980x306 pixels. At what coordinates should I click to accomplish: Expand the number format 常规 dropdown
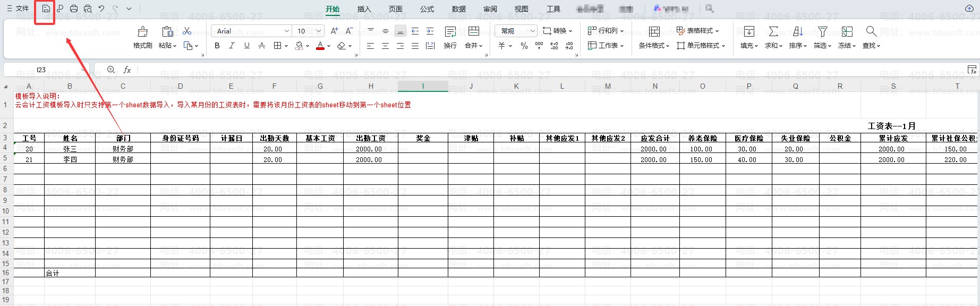click(x=533, y=31)
